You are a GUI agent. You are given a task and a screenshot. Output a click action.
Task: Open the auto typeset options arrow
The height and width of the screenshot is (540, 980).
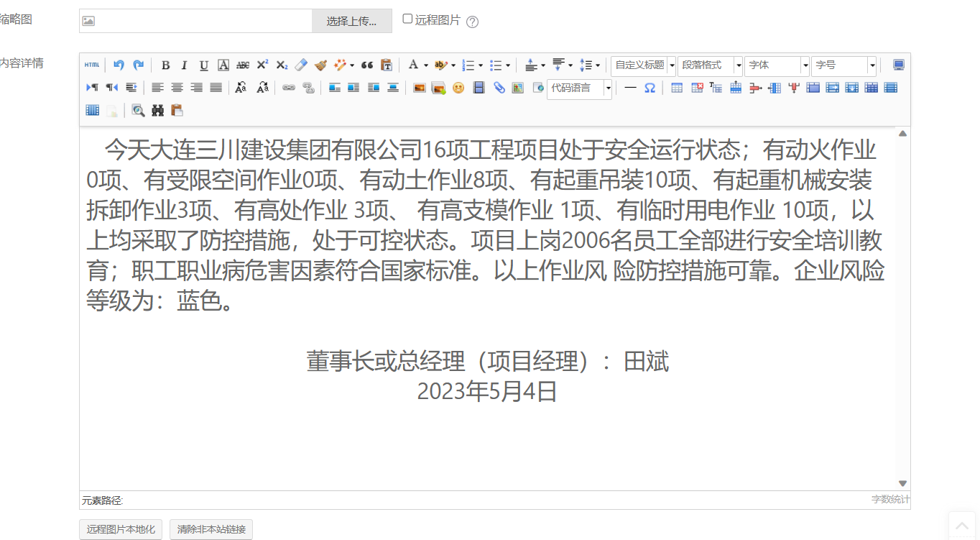pyautogui.click(x=351, y=65)
